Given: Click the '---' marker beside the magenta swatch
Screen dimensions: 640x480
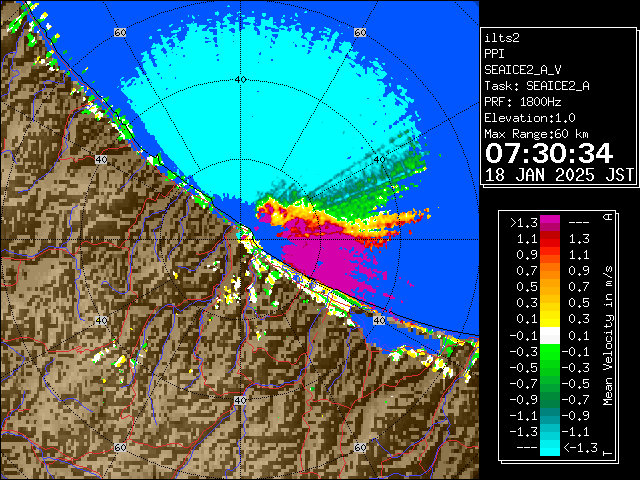Looking at the screenshot, I should [579, 223].
